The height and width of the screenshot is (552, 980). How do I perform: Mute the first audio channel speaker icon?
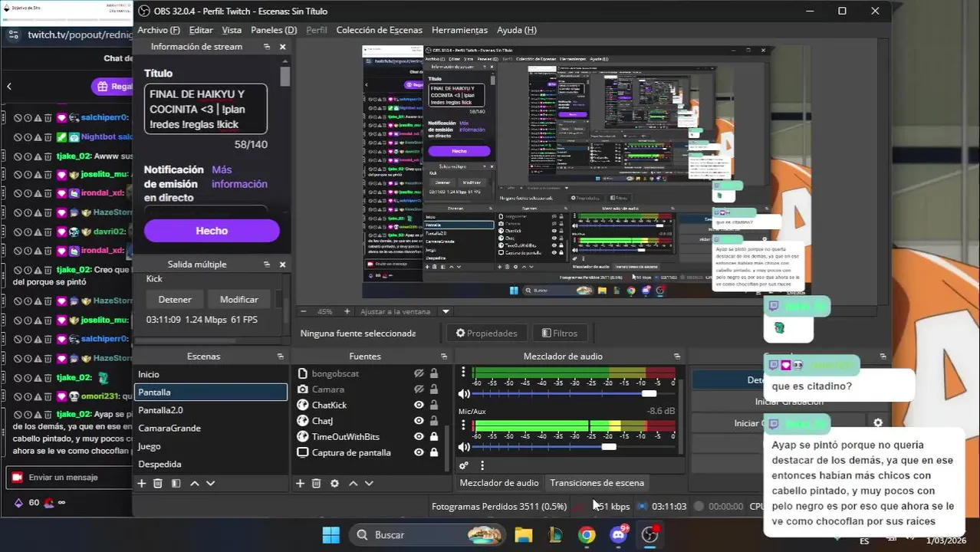[464, 393]
